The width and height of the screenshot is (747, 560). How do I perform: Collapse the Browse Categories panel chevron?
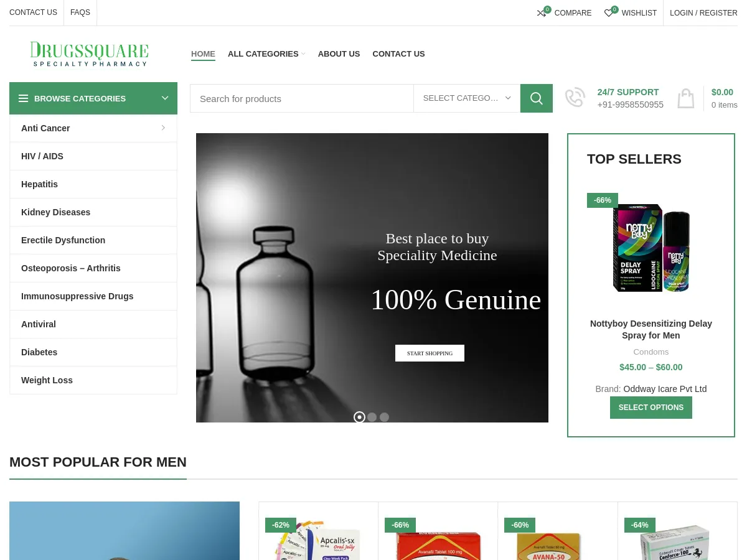[x=165, y=98]
